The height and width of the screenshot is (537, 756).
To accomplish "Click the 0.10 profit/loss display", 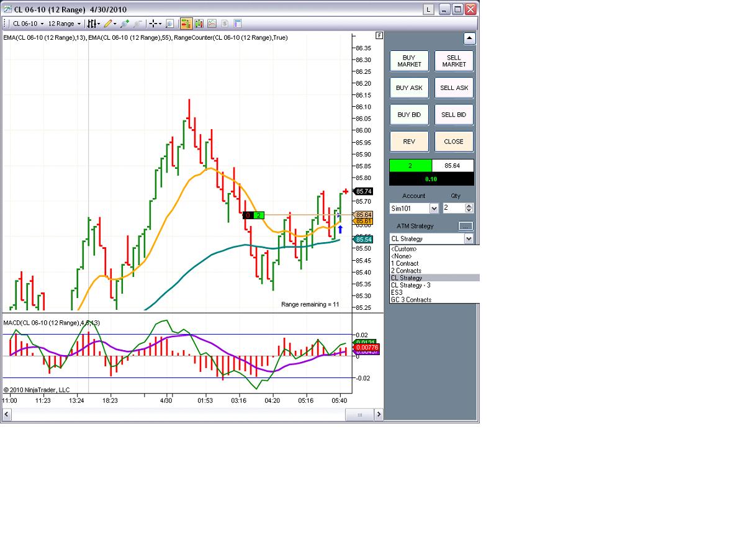I will pos(431,179).
